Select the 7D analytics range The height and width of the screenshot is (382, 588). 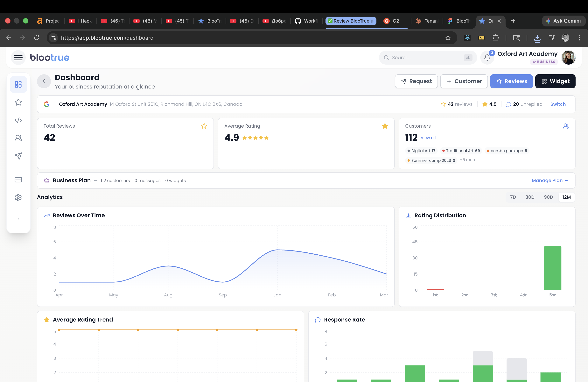[513, 197]
